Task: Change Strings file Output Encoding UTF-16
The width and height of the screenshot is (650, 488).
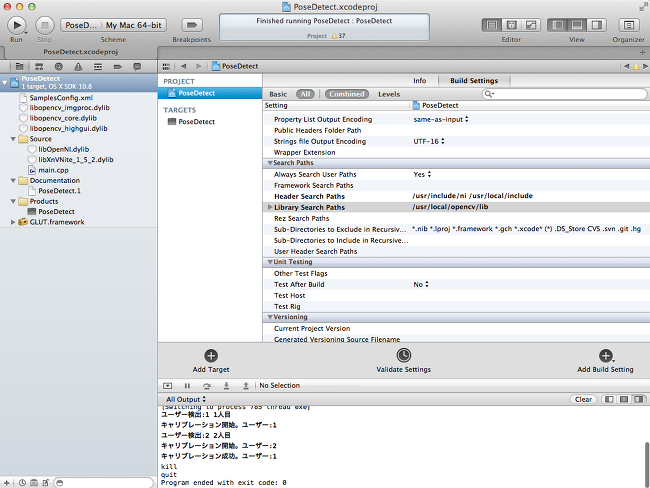Action: click(429, 141)
